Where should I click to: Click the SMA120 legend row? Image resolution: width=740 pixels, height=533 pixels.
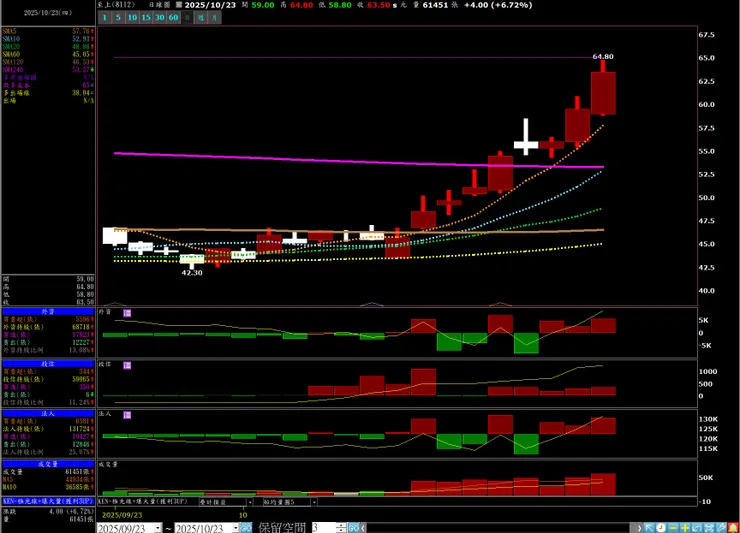pyautogui.click(x=48, y=62)
